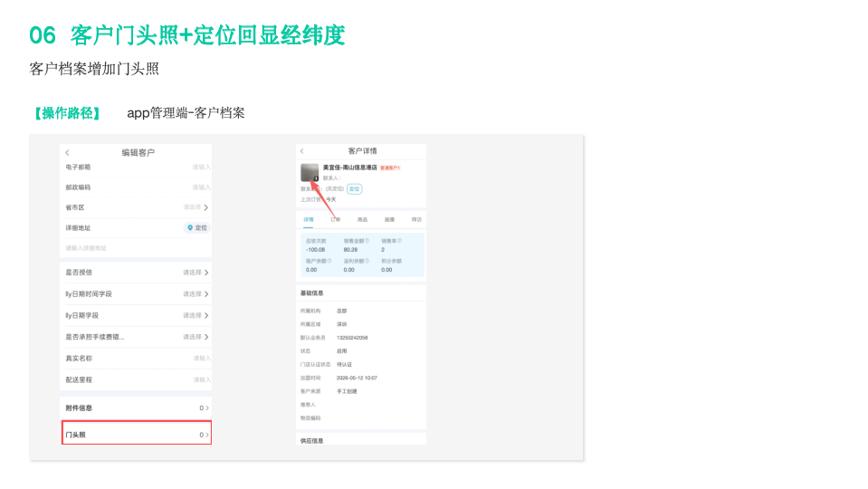Open the 门头照 row
The width and height of the screenshot is (868, 489).
(x=136, y=435)
